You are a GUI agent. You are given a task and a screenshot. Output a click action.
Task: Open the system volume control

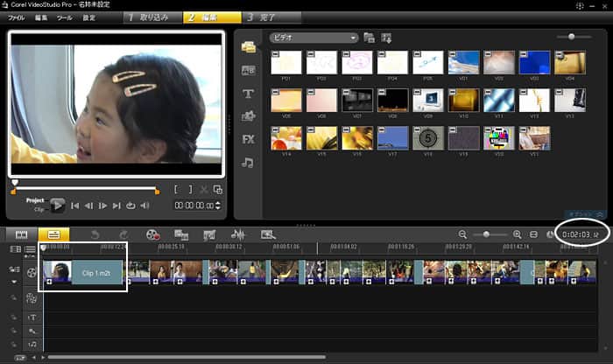pos(144,206)
